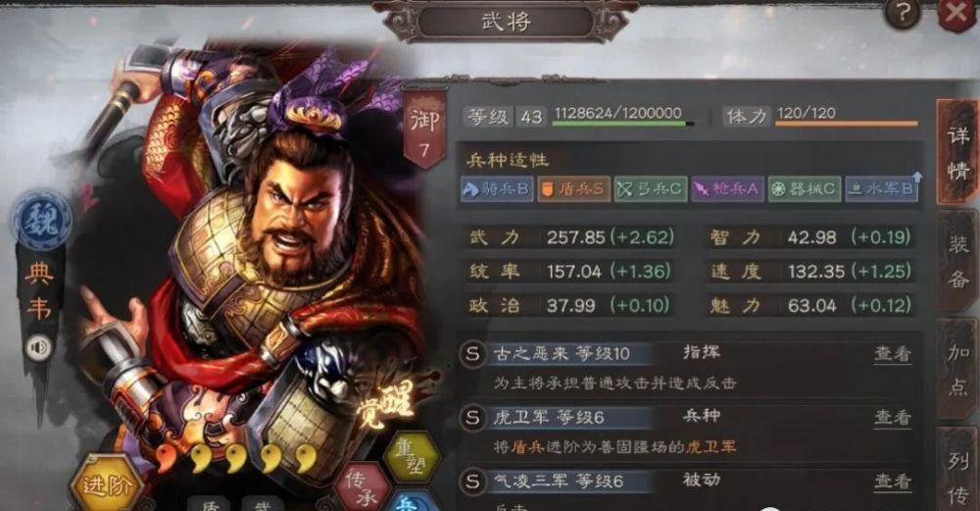Viewport: 980px width, 511px height.
Task: Select the 器械C siege aptitude chip
Action: pyautogui.click(x=805, y=189)
